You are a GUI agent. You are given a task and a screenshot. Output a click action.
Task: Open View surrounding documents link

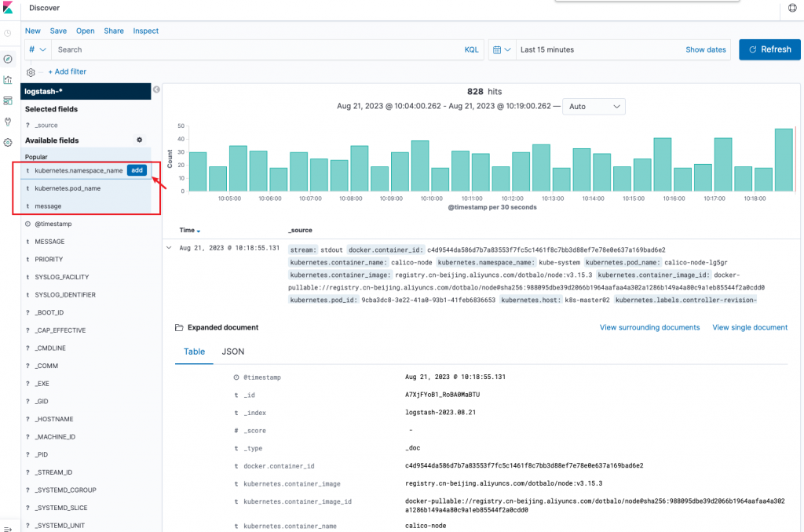point(649,327)
